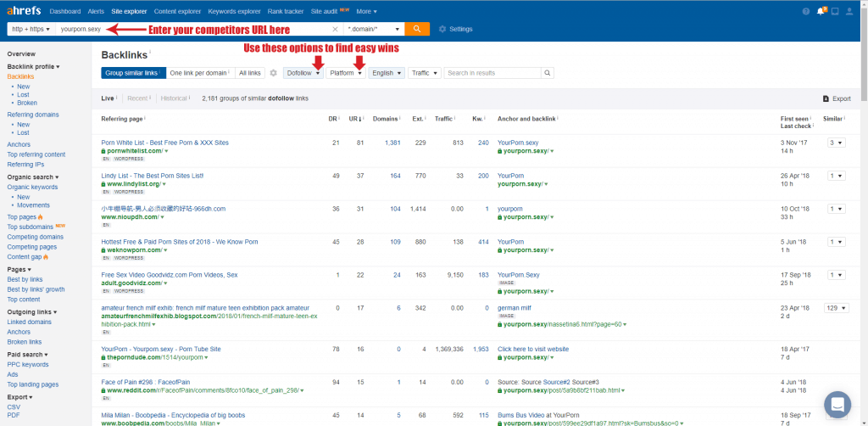Click the ahrefs logo
The image size is (868, 426).
(25, 11)
